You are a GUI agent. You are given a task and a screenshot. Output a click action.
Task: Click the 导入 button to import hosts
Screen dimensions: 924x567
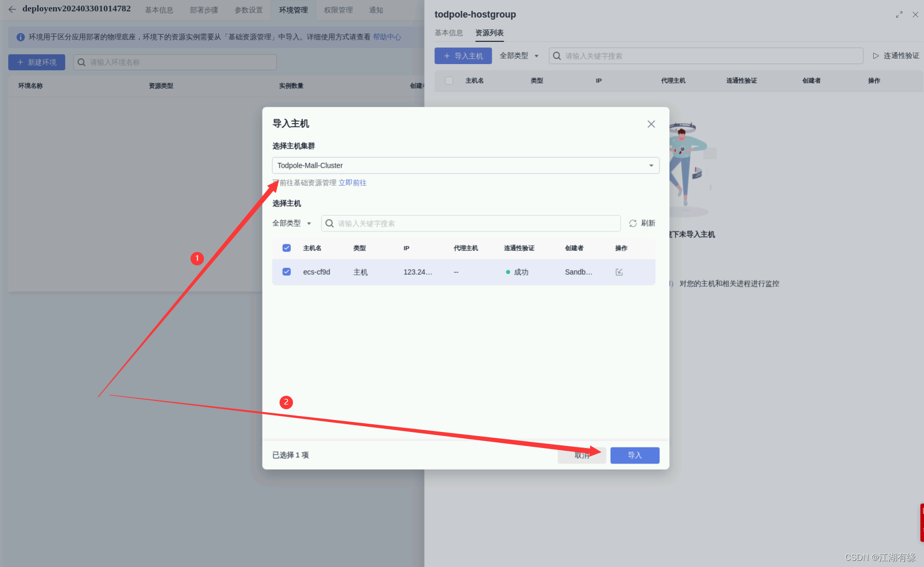click(x=635, y=455)
